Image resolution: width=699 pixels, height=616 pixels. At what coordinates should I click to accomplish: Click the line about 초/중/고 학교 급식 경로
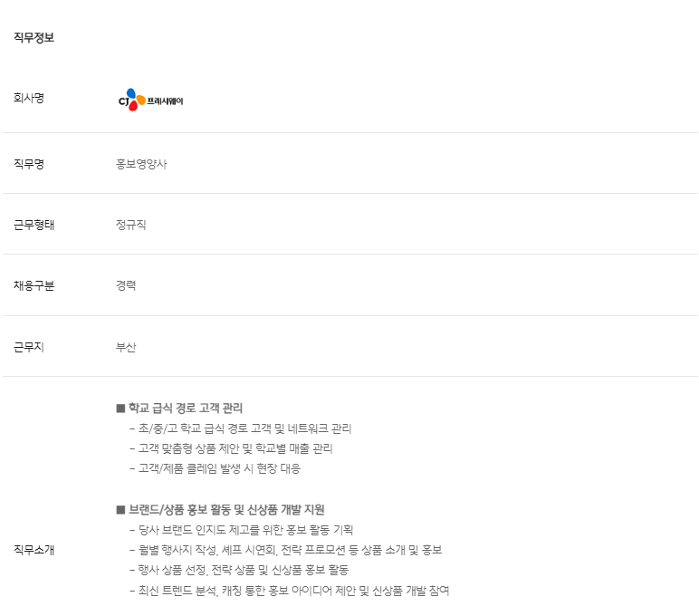pyautogui.click(x=241, y=428)
